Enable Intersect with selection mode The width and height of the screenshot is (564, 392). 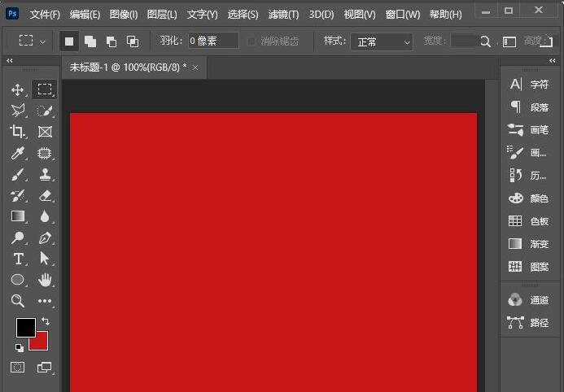(133, 41)
